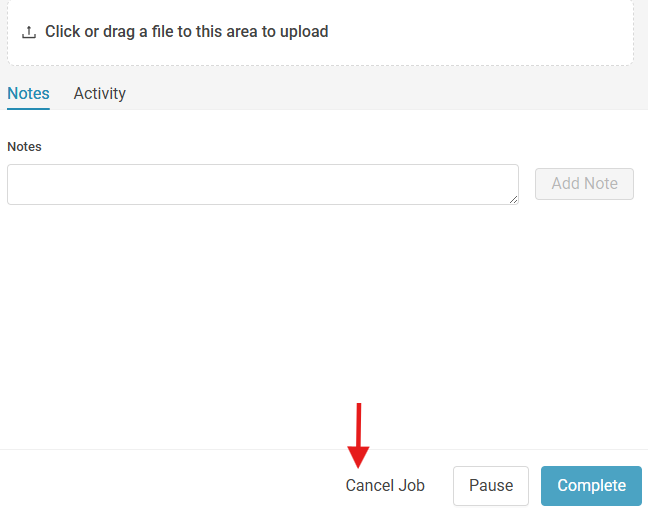Click the Add Note button

[584, 184]
